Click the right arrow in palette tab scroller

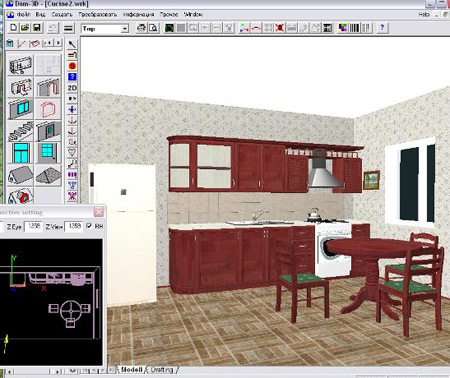(x=58, y=43)
